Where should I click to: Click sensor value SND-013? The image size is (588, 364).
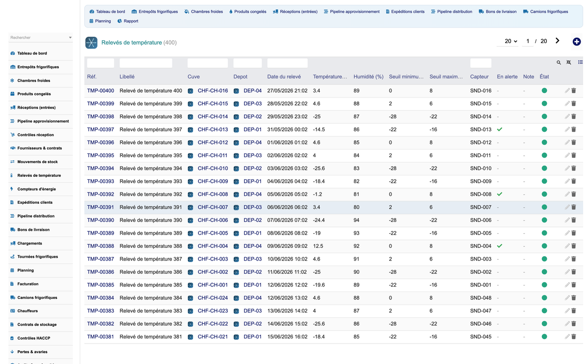tap(481, 129)
